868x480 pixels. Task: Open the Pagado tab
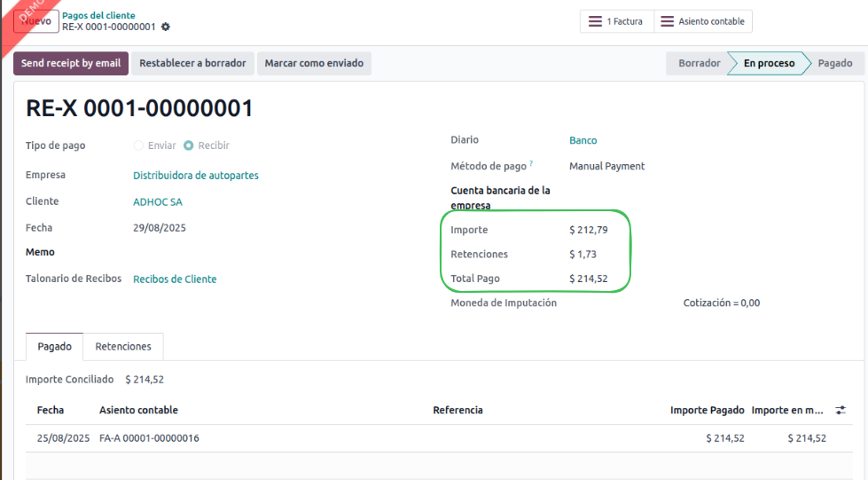click(54, 346)
